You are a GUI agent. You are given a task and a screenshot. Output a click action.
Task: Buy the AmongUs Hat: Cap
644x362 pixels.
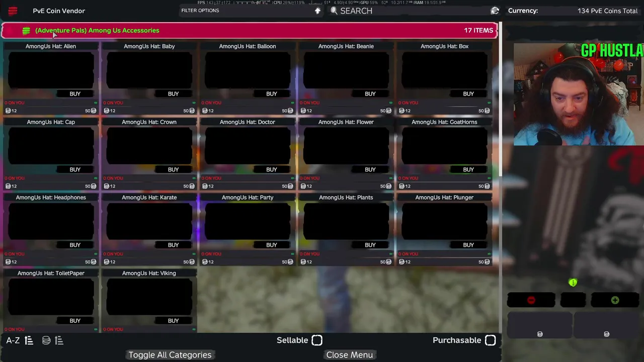[x=75, y=169]
